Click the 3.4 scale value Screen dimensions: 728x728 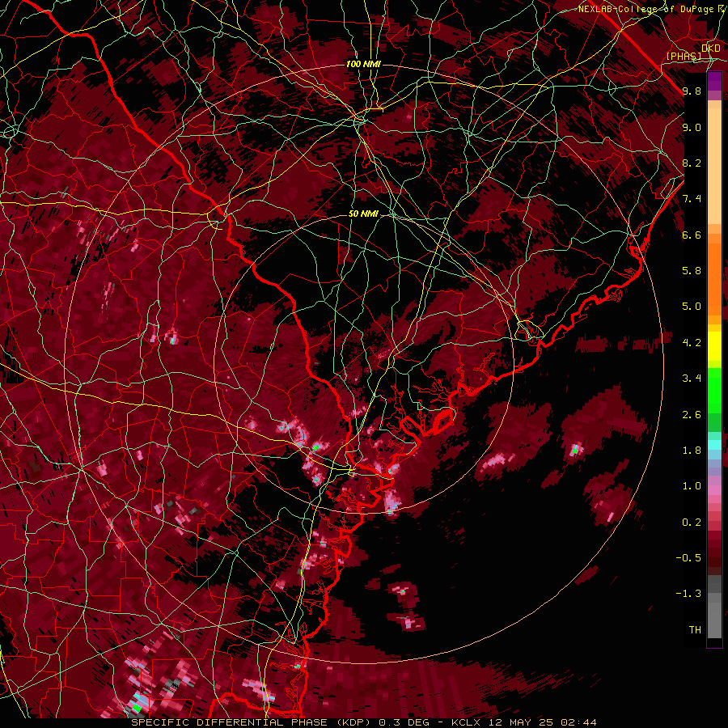tap(692, 378)
